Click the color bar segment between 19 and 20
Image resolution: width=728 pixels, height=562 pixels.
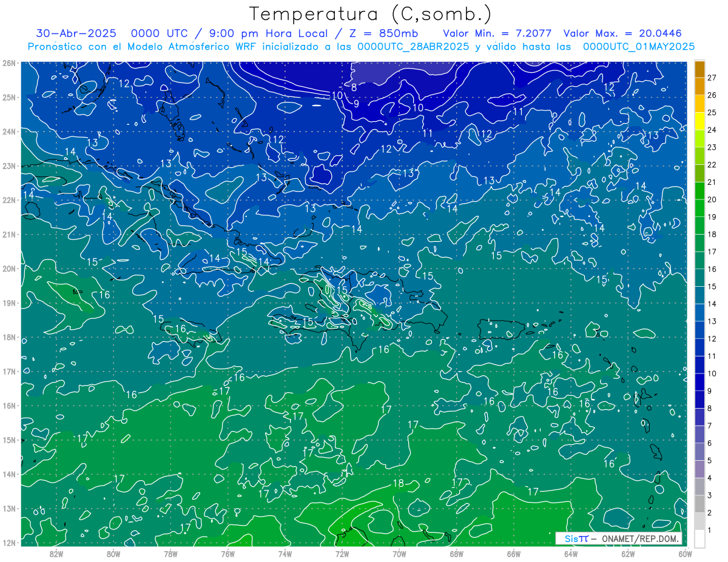(699, 208)
